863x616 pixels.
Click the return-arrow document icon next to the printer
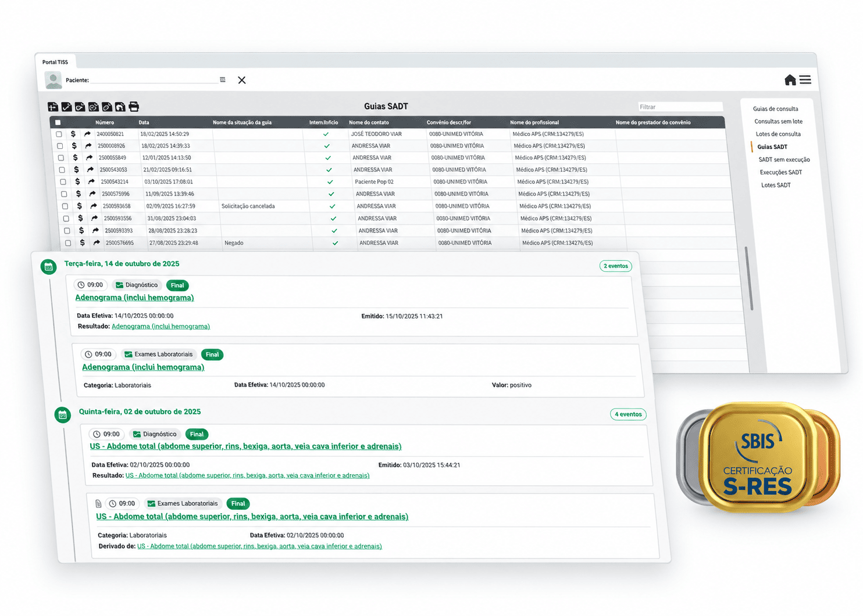(x=120, y=106)
